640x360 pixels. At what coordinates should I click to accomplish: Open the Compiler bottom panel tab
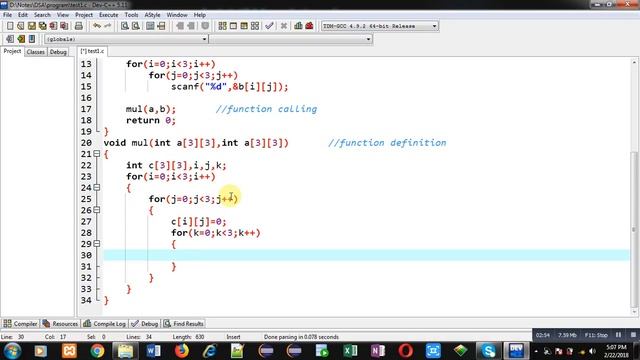click(x=20, y=324)
